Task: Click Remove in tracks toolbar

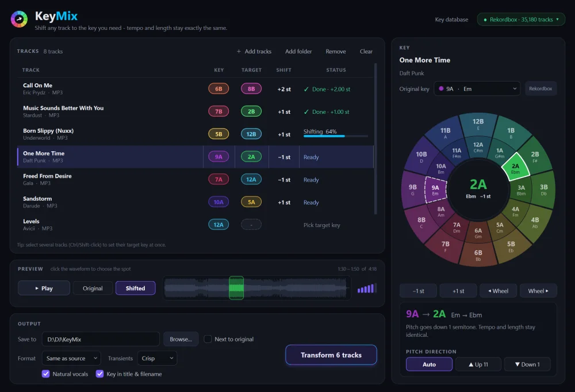Action: 336,51
